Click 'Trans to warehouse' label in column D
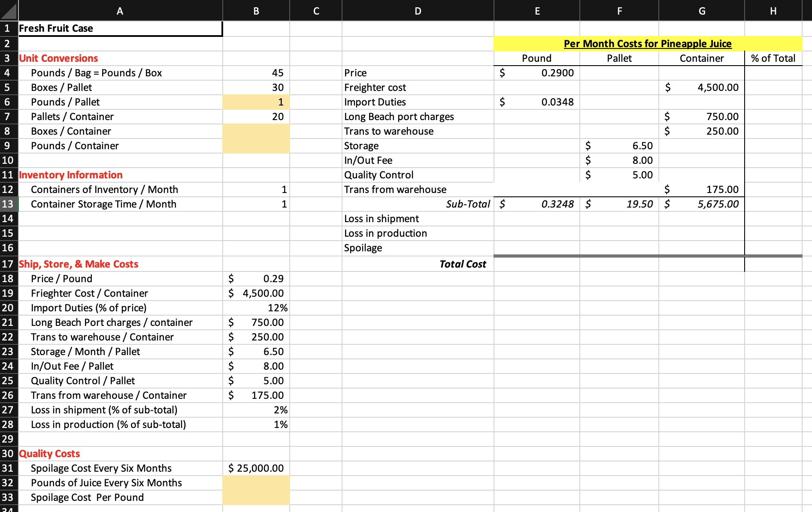Viewport: 812px width, 512px height. [x=389, y=131]
